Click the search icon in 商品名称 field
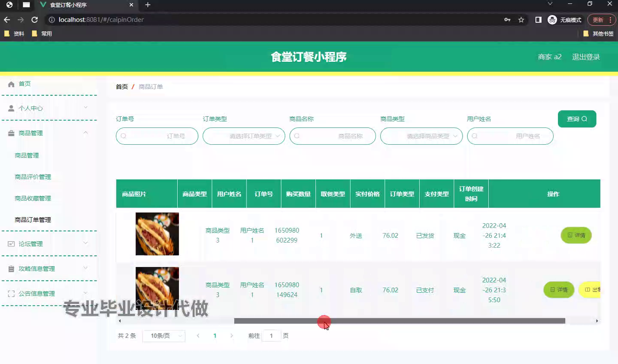This screenshot has height=364, width=618. point(297,136)
